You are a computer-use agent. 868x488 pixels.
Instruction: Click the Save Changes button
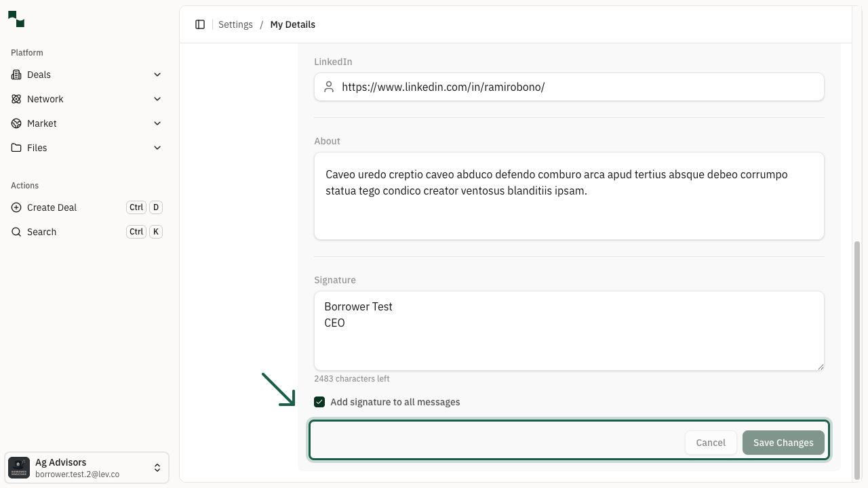click(783, 443)
